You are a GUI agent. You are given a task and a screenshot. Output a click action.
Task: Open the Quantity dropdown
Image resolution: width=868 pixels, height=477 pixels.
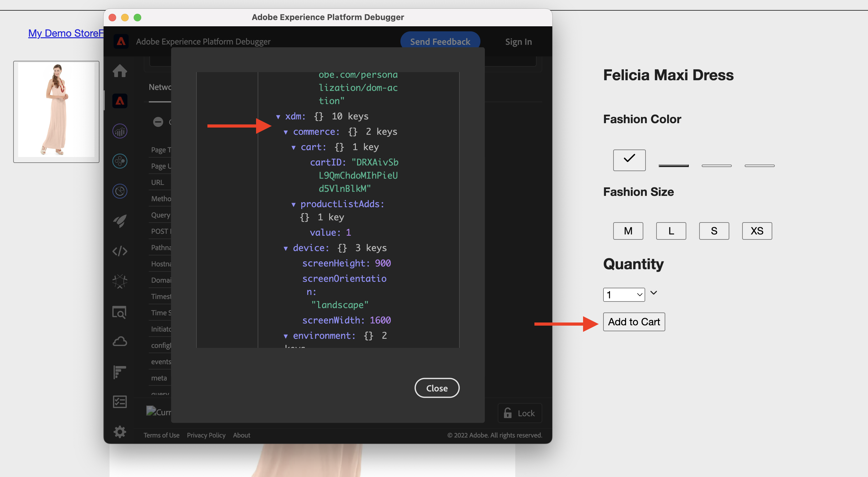[x=624, y=295]
